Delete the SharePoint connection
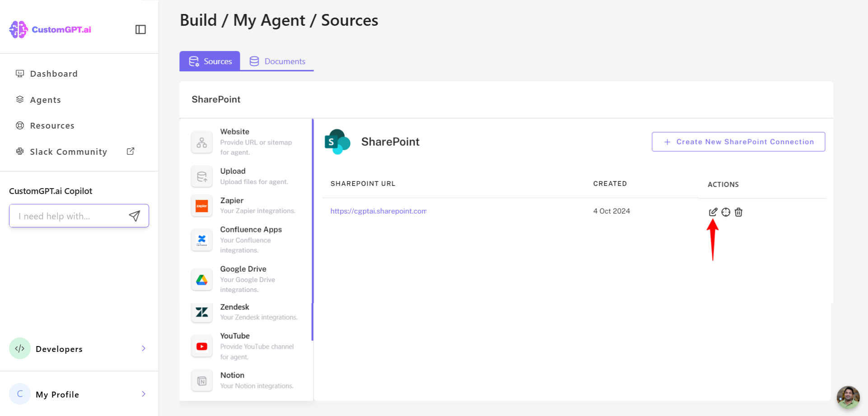This screenshot has height=416, width=868. [x=738, y=212]
